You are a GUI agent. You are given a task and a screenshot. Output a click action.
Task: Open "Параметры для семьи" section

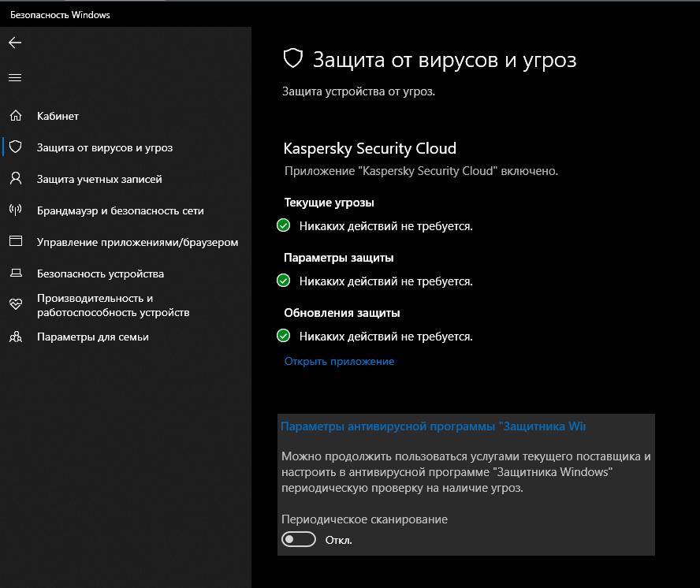coord(92,337)
